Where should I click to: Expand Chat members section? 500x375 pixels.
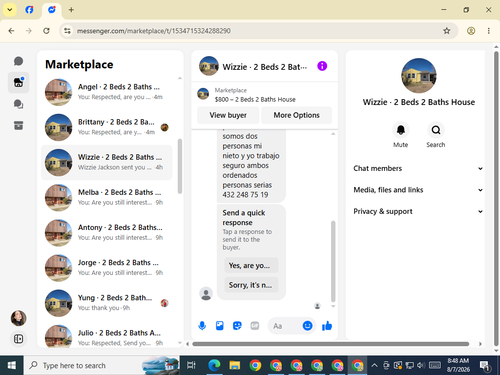[x=418, y=168]
